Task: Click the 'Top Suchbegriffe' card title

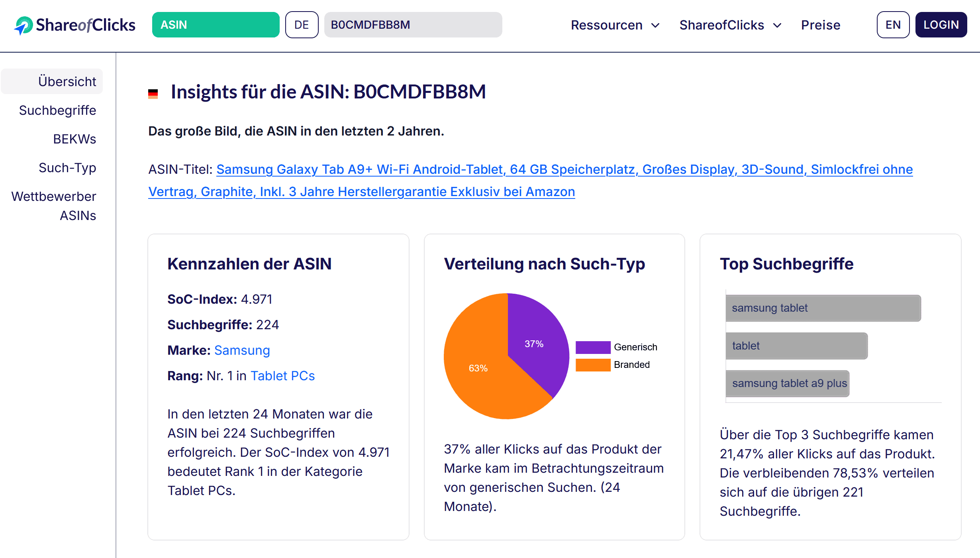Action: (787, 264)
